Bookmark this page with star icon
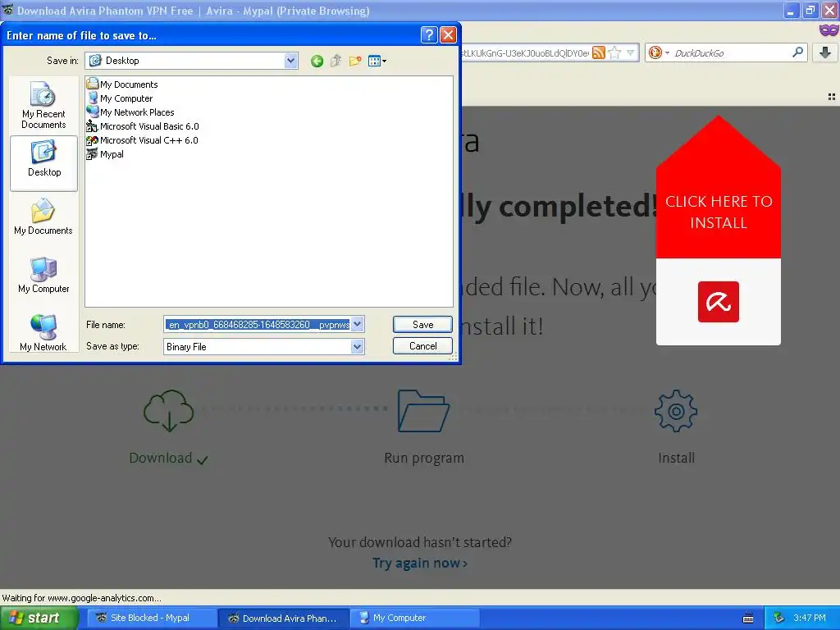Image resolution: width=840 pixels, height=630 pixels. [x=615, y=52]
